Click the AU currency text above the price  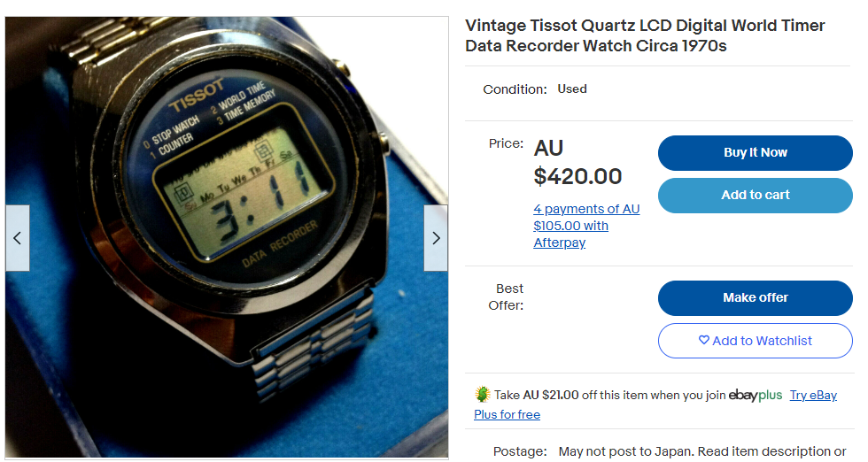pos(548,149)
